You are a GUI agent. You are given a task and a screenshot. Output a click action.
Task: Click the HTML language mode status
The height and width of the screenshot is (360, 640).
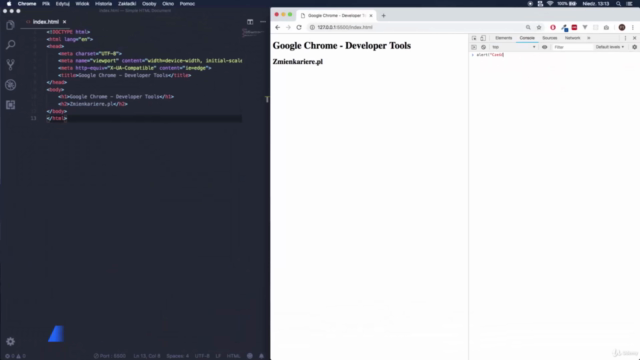(233, 356)
